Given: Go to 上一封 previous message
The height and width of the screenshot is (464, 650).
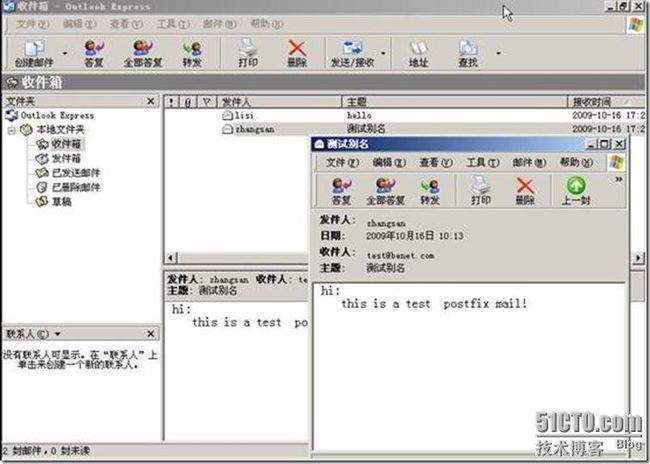Looking at the screenshot, I should [x=576, y=191].
